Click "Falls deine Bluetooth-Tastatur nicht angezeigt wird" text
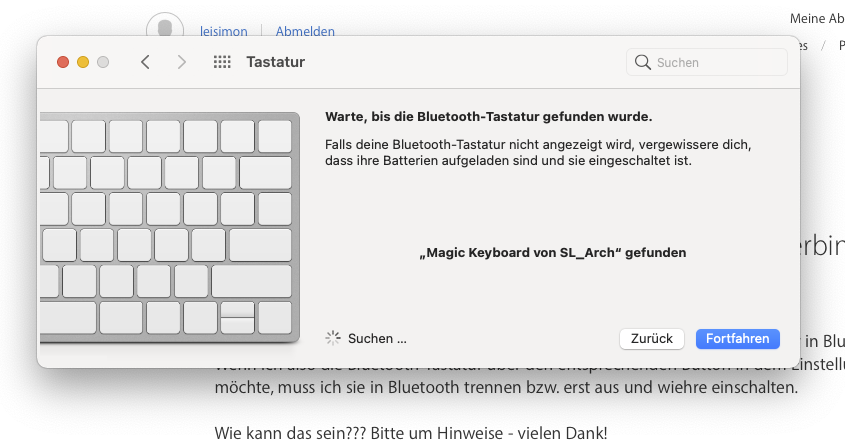The height and width of the screenshot is (446, 845). coord(538,152)
